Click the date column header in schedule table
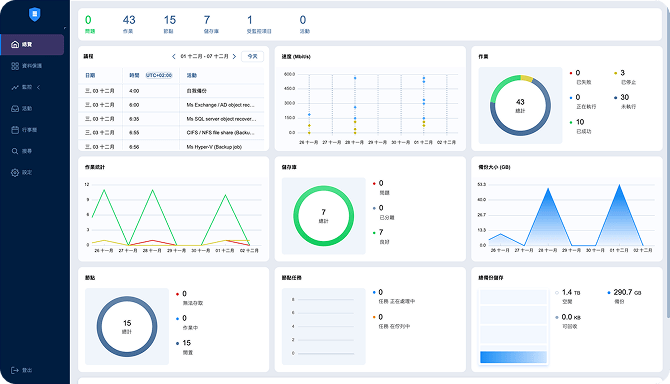The height and width of the screenshot is (384, 670). (x=90, y=75)
